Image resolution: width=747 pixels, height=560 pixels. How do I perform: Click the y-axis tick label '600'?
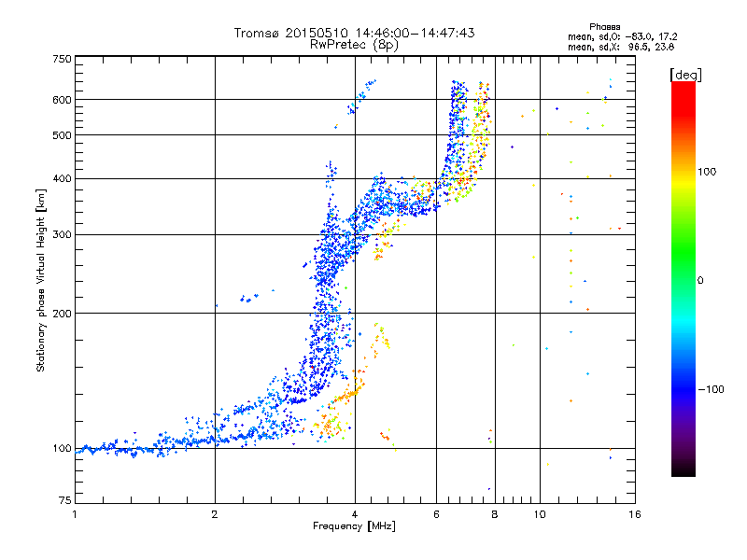62,100
